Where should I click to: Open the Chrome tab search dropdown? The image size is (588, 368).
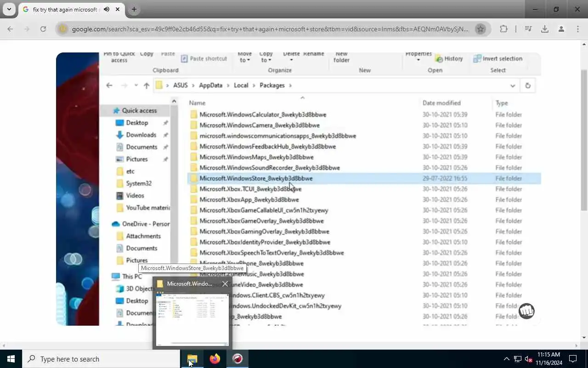coord(9,9)
